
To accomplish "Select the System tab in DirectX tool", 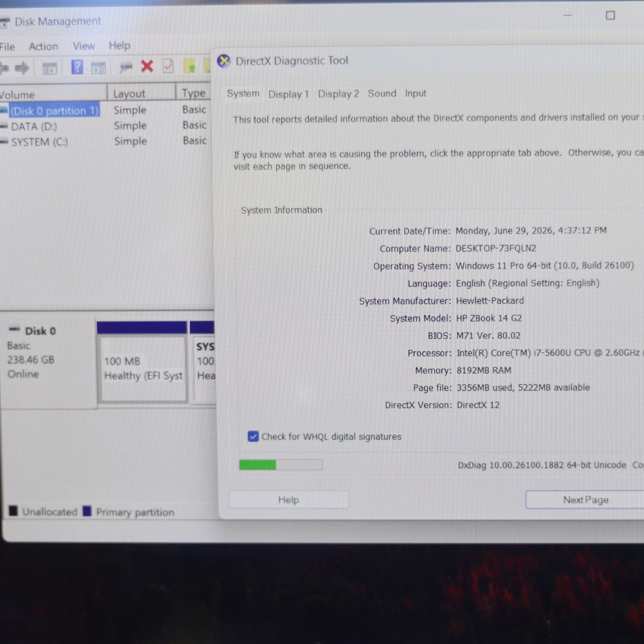I will pos(243,94).
